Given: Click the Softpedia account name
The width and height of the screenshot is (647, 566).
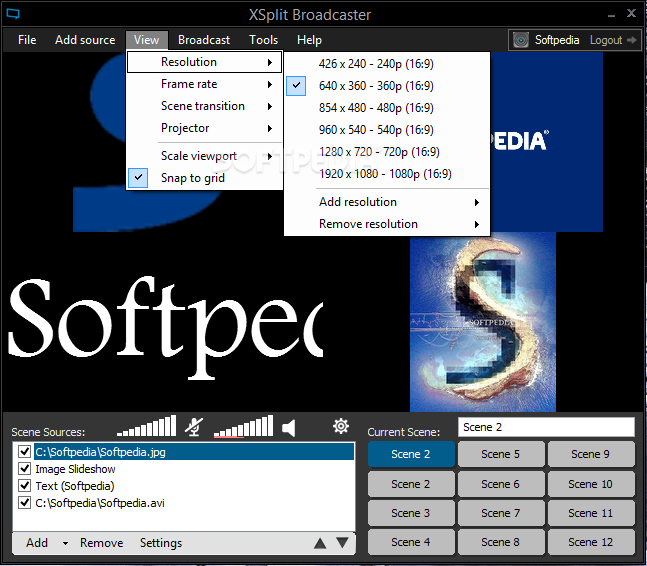Looking at the screenshot, I should 557,40.
